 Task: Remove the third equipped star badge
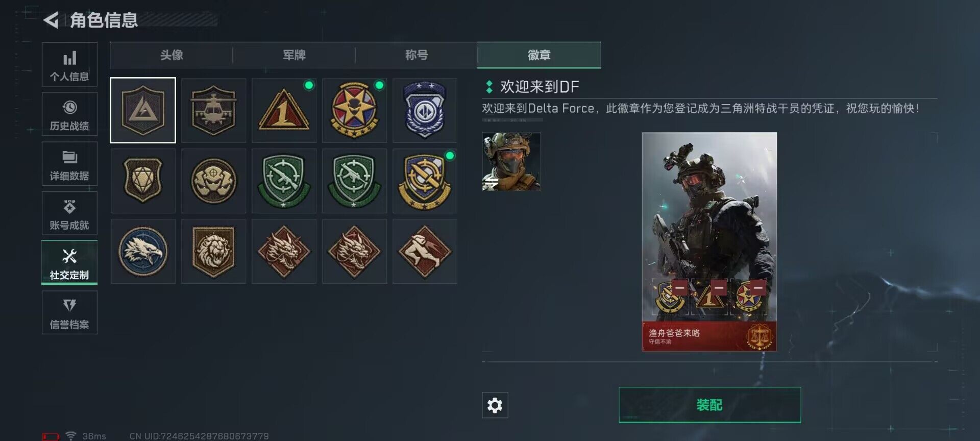click(758, 288)
